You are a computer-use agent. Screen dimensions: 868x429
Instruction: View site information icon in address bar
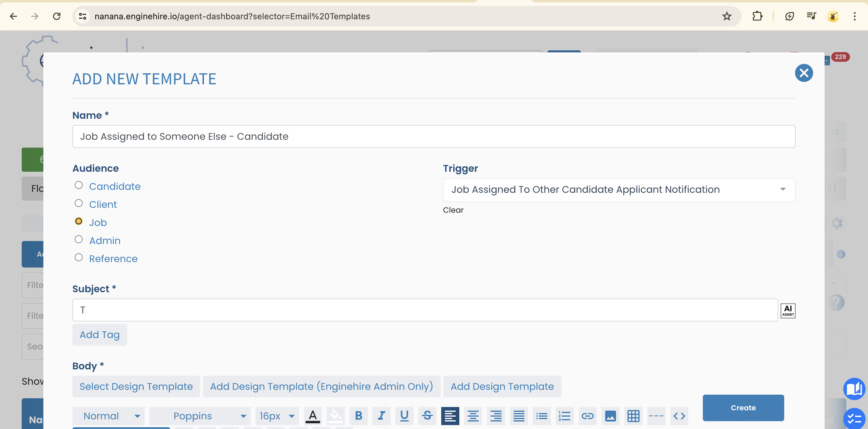[x=83, y=16]
